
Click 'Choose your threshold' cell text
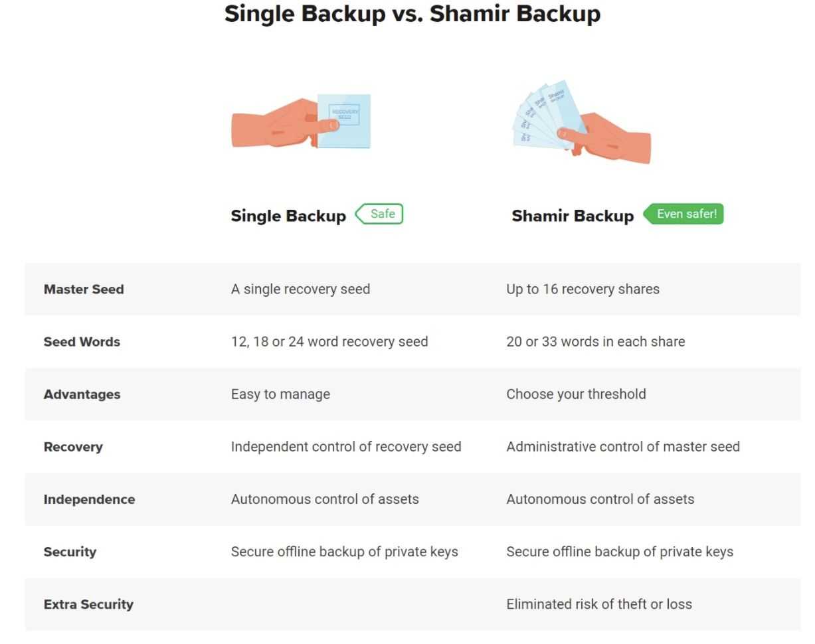tap(575, 394)
